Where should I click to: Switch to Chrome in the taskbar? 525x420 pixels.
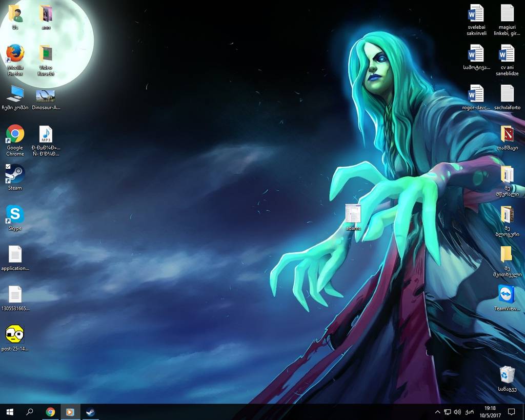(x=50, y=412)
